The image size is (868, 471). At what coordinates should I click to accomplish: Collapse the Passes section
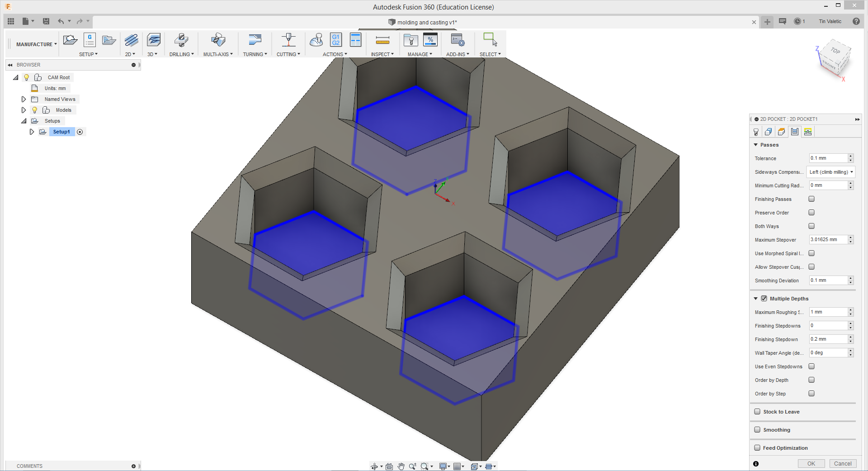click(x=755, y=145)
